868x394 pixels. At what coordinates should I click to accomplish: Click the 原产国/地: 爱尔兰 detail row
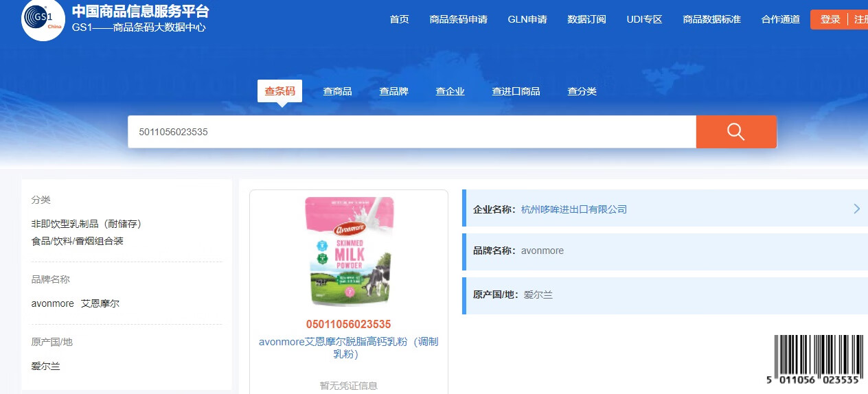[665, 295]
